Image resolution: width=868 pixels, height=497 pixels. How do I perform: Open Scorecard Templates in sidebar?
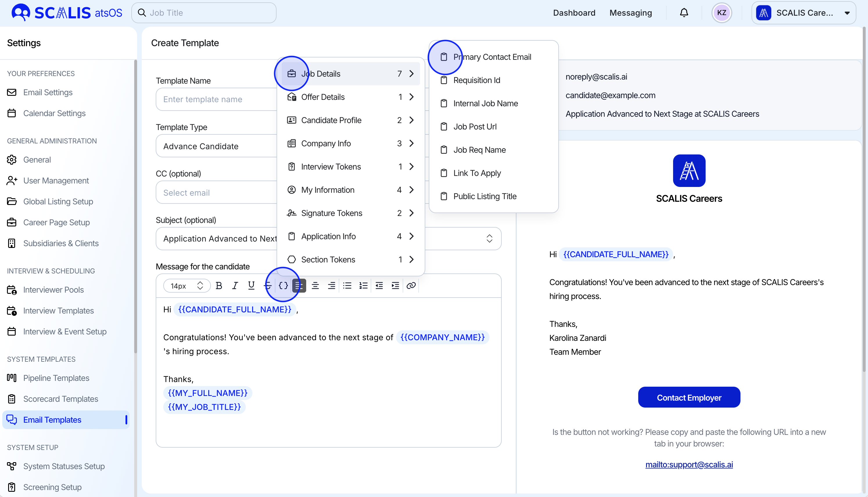click(60, 399)
